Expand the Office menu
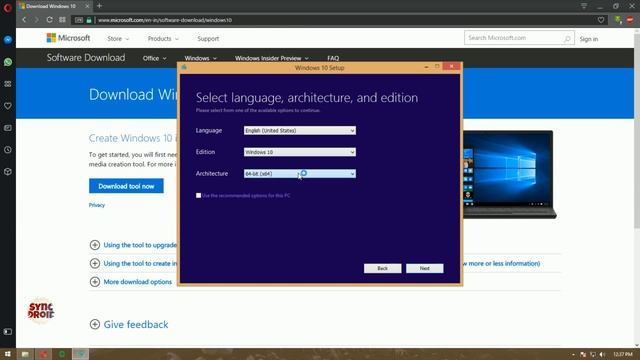Image resolution: width=640 pixels, height=360 pixels. point(154,58)
